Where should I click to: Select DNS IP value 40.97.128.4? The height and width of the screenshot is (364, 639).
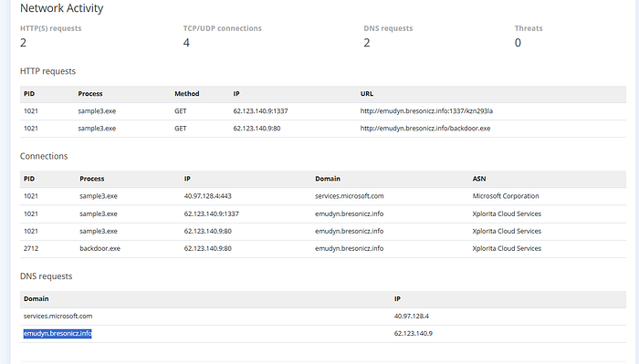(x=411, y=316)
